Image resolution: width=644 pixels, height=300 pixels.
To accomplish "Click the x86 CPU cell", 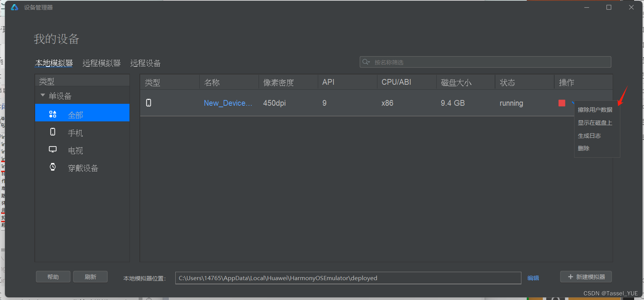I will coord(387,103).
